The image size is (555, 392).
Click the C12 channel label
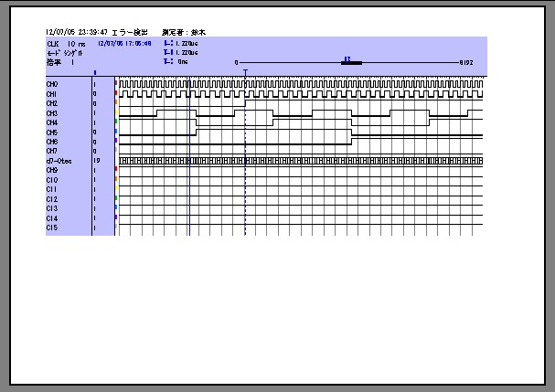click(52, 199)
